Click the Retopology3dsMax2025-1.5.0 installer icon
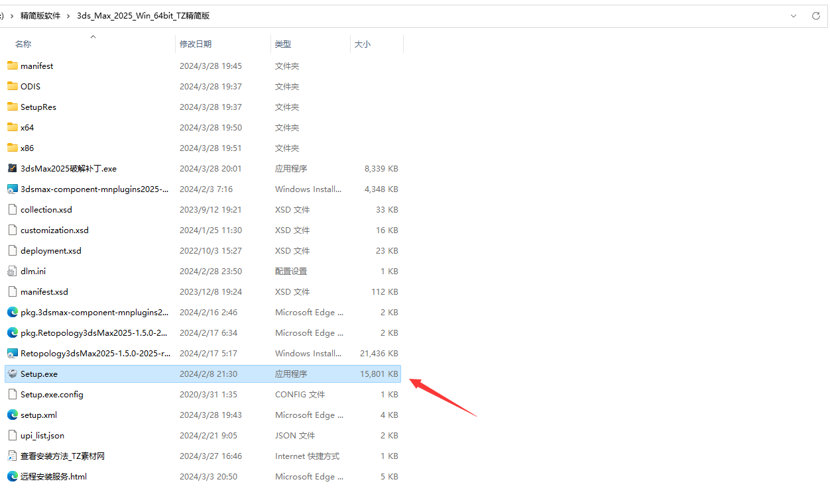This screenshot has height=504, width=830. click(12, 353)
